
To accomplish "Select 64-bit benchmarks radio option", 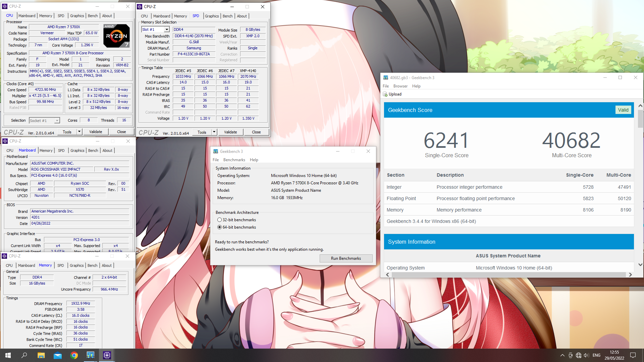I will tap(220, 227).
